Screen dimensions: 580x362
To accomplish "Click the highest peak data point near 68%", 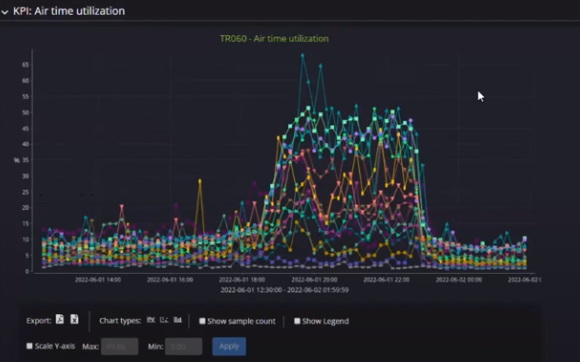I will [x=302, y=55].
